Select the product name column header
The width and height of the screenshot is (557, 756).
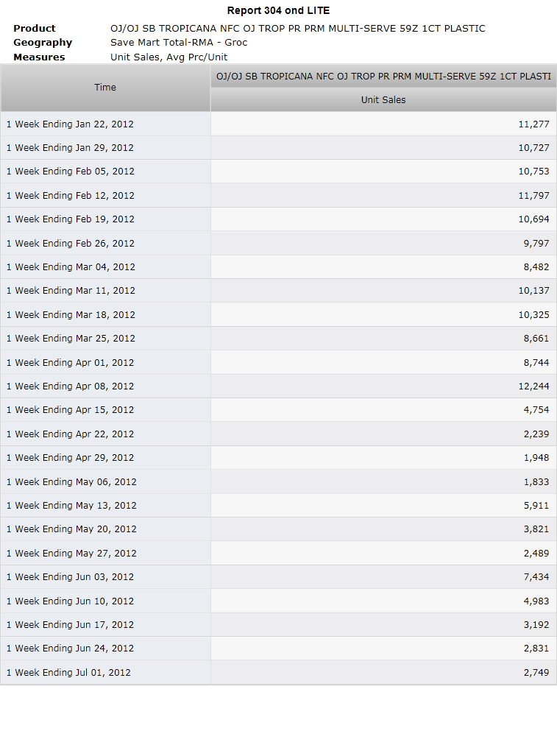(383, 76)
